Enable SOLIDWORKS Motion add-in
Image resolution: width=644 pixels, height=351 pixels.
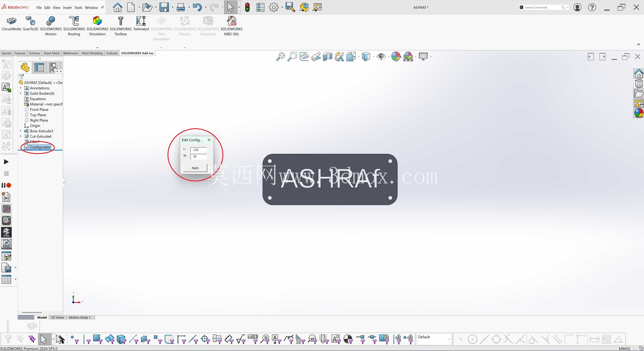click(x=51, y=26)
